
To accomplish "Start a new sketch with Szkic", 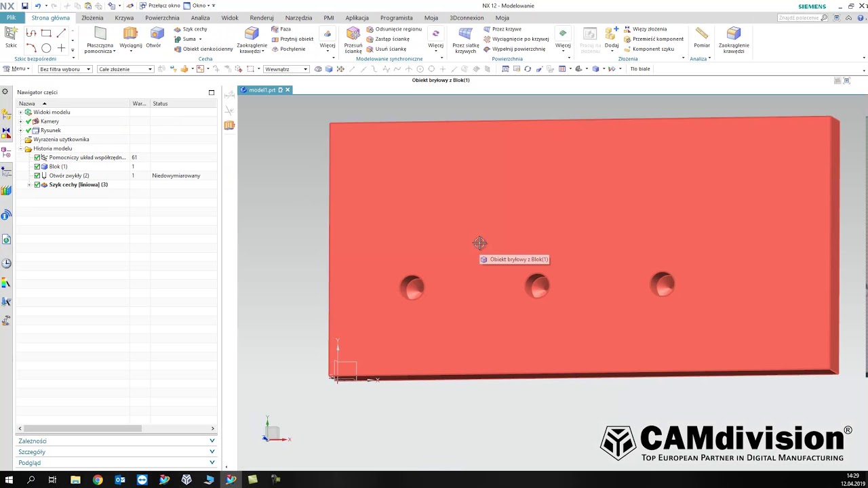I will [x=11, y=37].
